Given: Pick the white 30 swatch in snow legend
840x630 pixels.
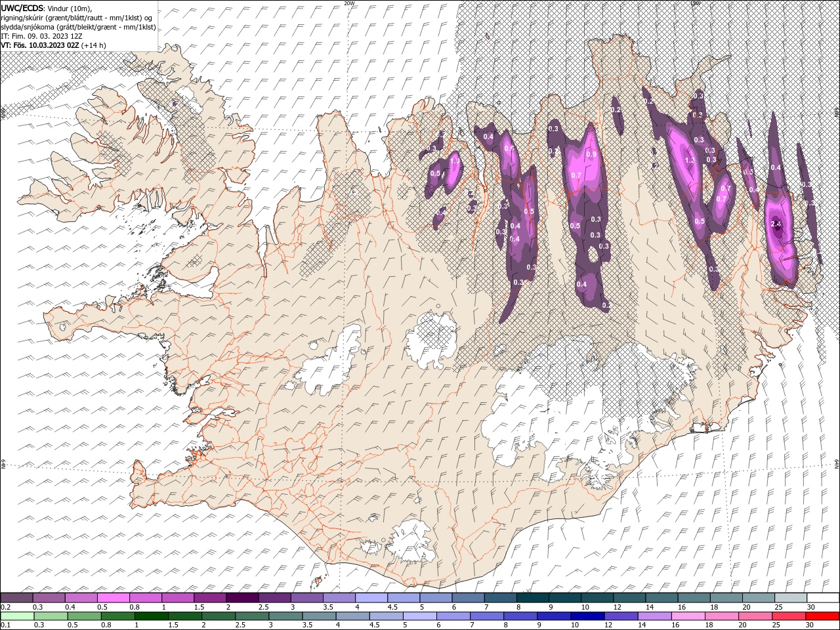Looking at the screenshot, I should (823, 598).
